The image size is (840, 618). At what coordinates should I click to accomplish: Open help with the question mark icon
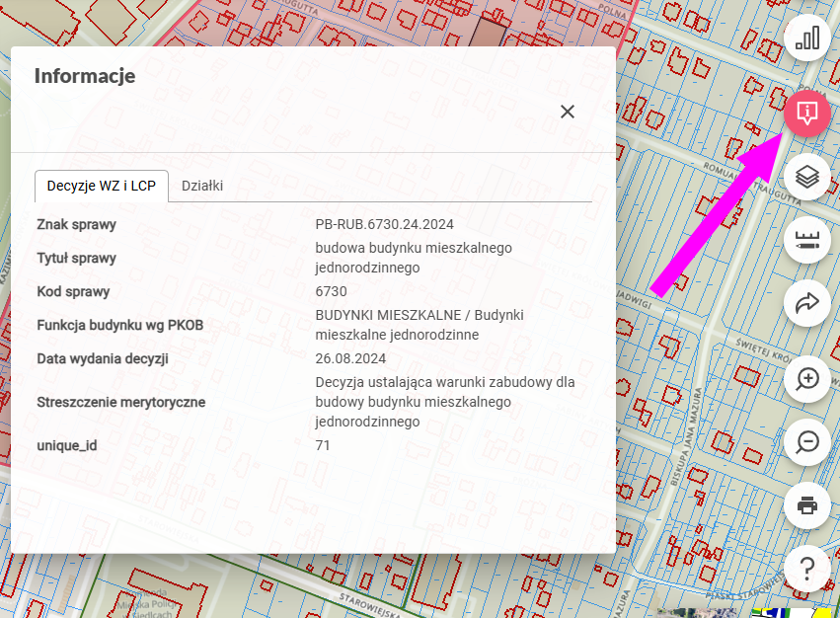807,569
